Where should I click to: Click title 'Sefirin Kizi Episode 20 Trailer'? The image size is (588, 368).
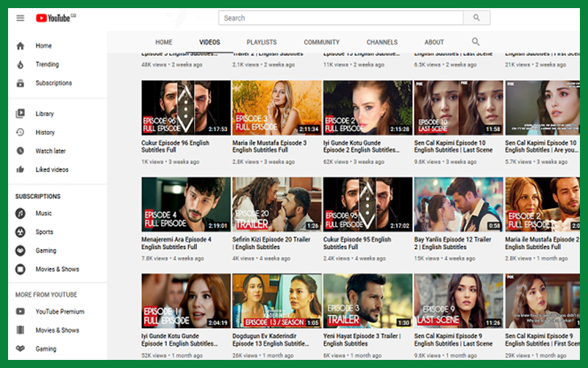(271, 243)
